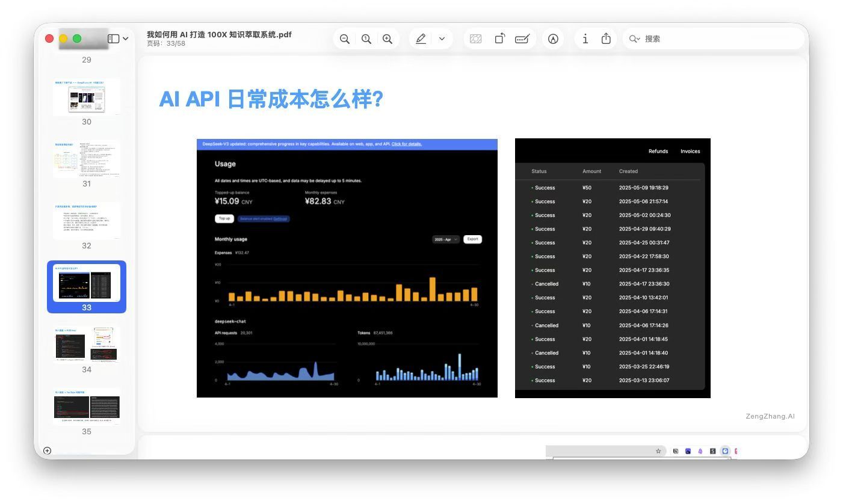Click the search magnifier options icon
Image resolution: width=843 pixels, height=504 pixels.
(x=634, y=38)
